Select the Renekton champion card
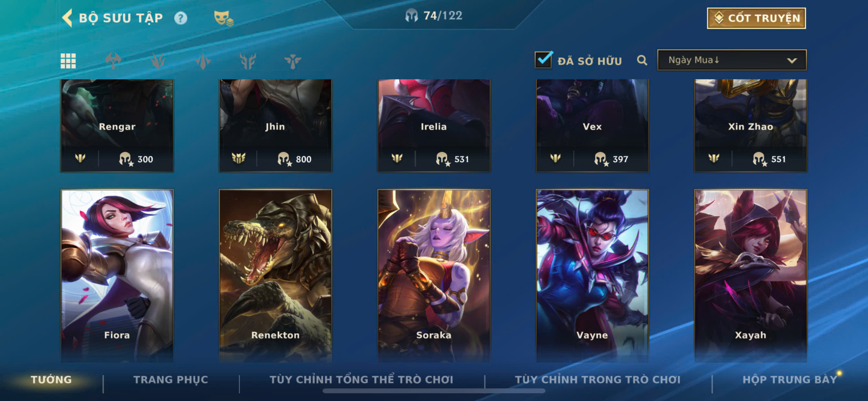This screenshot has width=868, height=401. (x=275, y=276)
